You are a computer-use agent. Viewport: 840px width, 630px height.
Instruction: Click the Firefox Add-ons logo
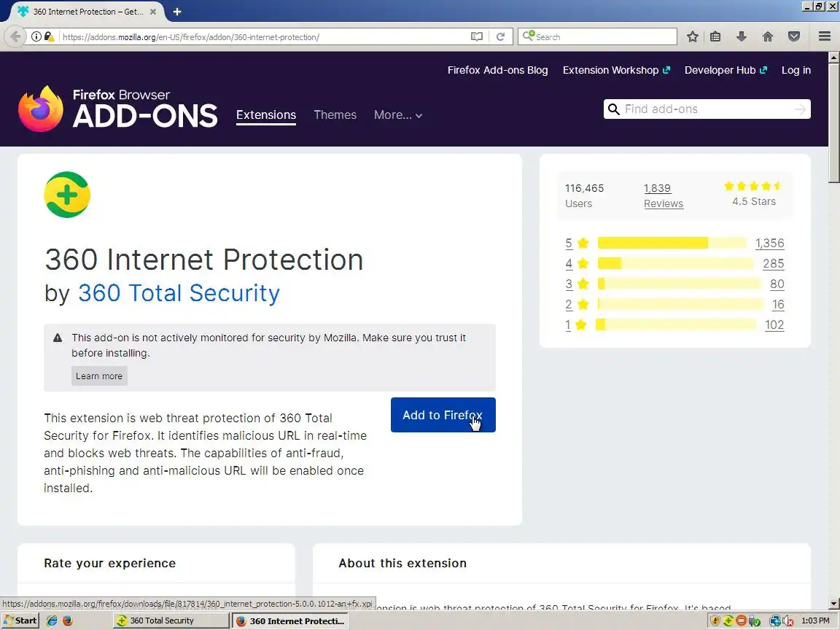pos(118,109)
